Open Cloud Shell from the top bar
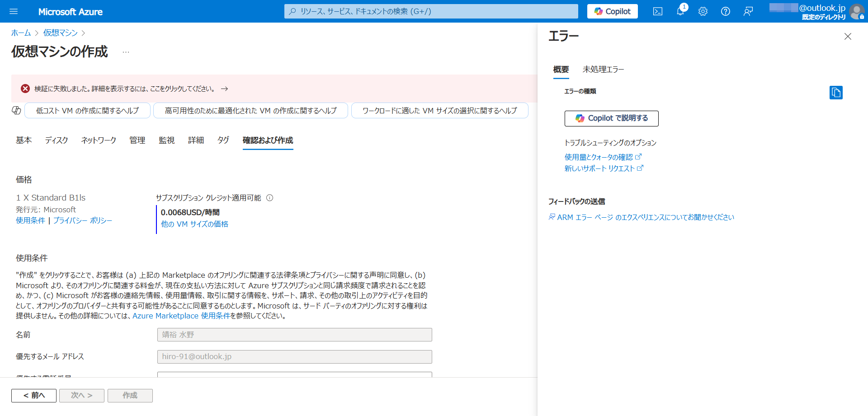This screenshot has width=868, height=416. (657, 11)
